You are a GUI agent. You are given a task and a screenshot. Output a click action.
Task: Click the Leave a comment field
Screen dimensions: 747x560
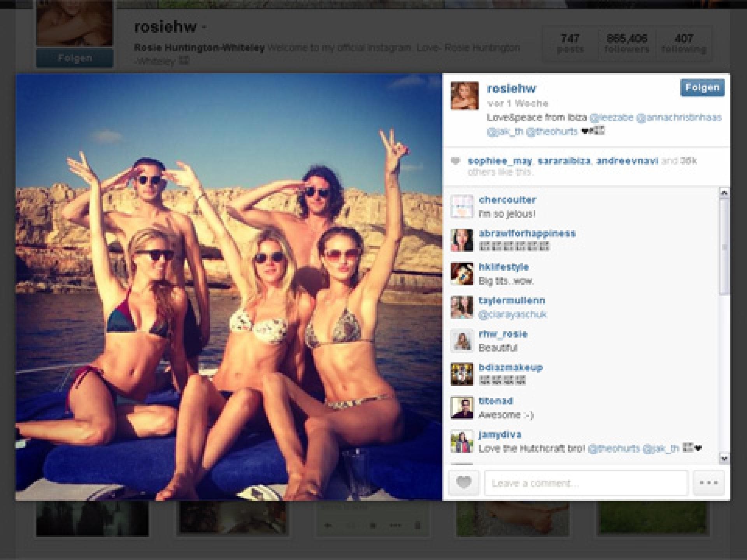[586, 483]
